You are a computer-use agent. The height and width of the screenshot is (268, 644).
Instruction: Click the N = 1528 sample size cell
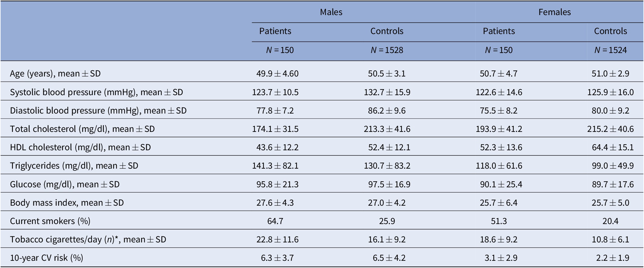coord(387,50)
